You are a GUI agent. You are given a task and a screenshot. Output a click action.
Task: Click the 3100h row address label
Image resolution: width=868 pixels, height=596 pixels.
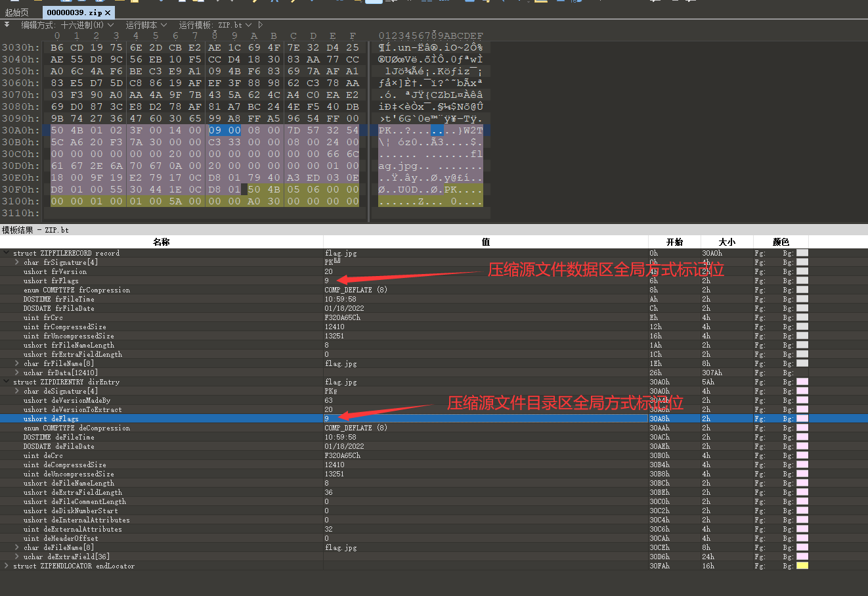(x=20, y=201)
